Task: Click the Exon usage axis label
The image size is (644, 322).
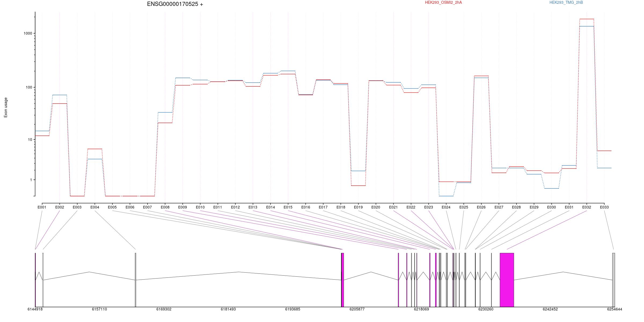Action: pos(6,107)
